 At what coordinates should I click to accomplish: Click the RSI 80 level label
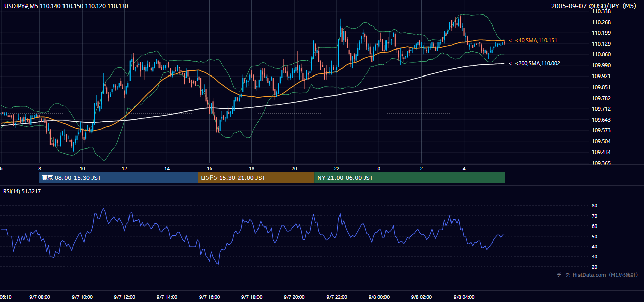(x=594, y=206)
